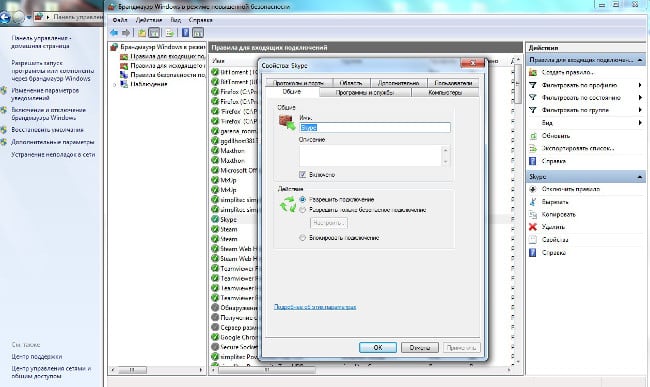
Task: Click OK in Skype properties dialog
Action: [x=378, y=348]
